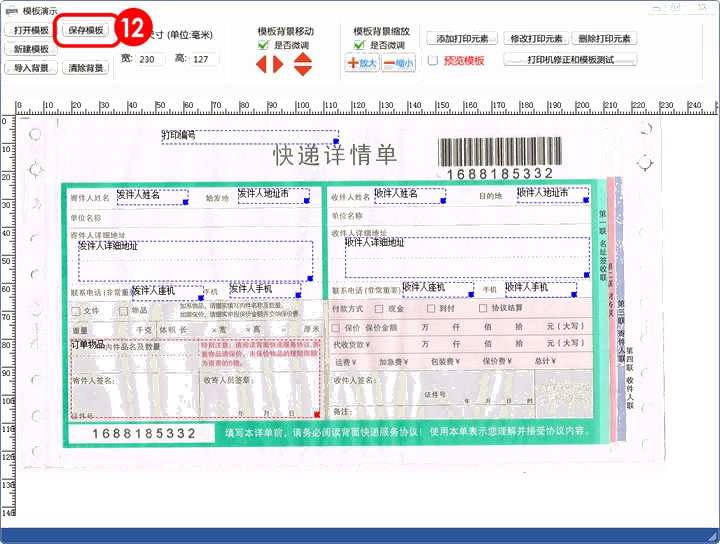This screenshot has height=544, width=720.
Task: Click the red right arrow to move background
Action: point(278,65)
